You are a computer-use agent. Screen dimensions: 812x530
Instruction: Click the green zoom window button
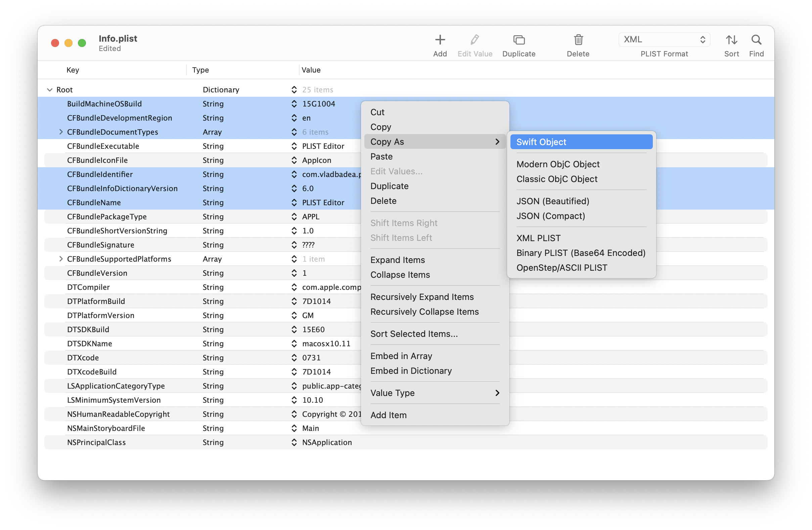tap(82, 43)
